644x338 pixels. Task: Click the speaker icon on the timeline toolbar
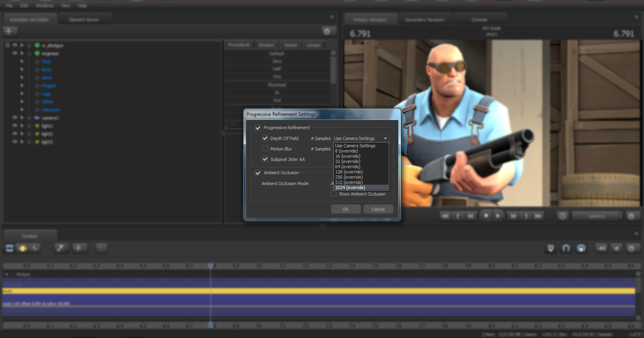616,248
